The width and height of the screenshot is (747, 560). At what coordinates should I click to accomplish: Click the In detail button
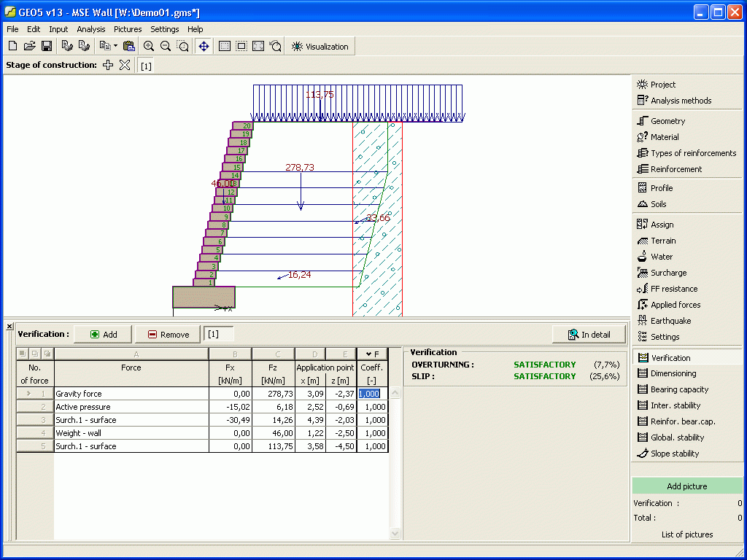(589, 334)
